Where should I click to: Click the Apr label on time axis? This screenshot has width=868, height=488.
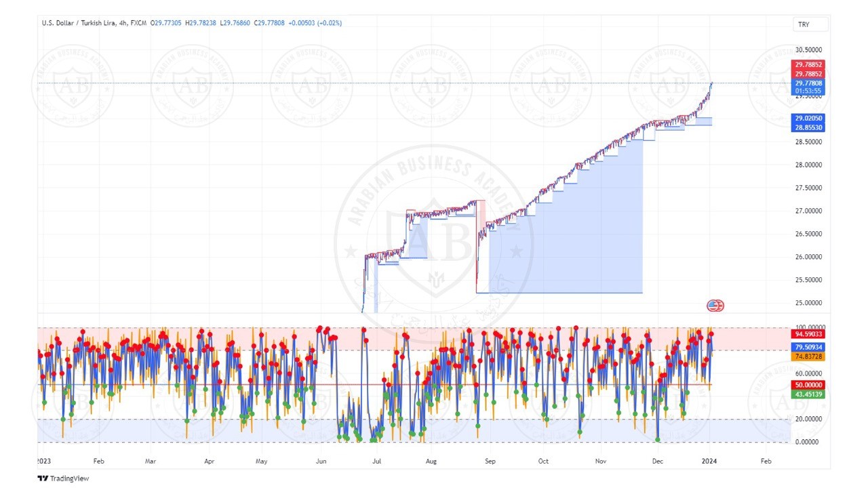point(209,461)
